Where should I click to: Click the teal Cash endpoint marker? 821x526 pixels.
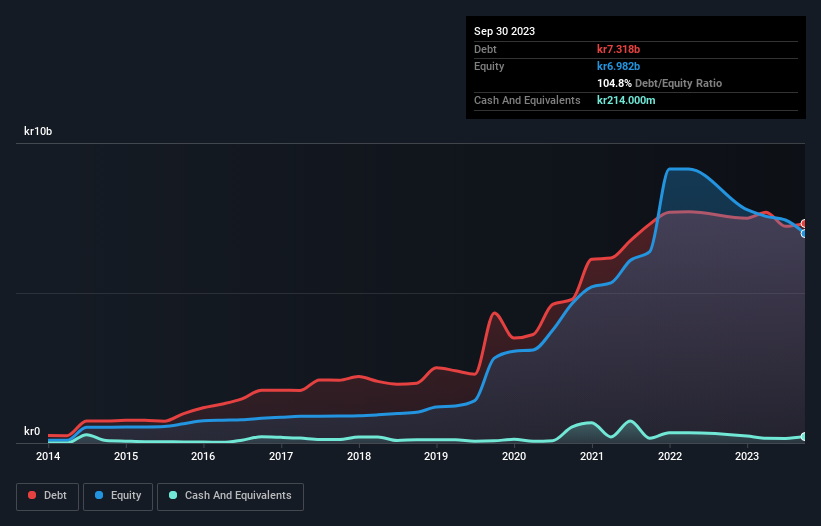[804, 436]
